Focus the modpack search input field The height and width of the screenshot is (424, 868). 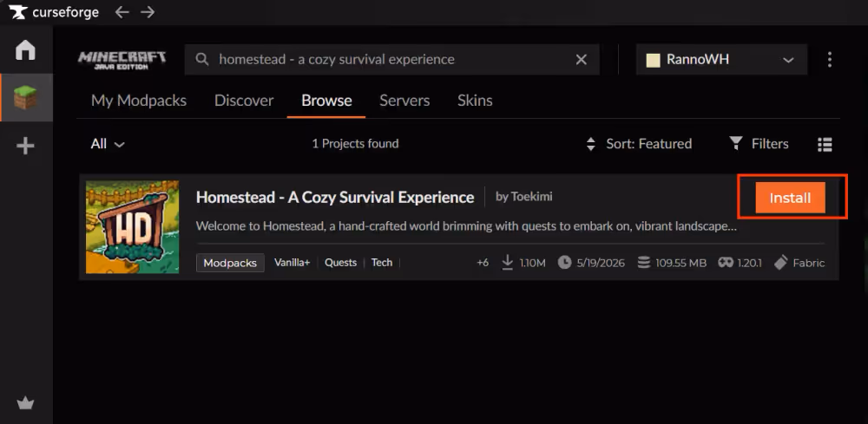(x=392, y=60)
